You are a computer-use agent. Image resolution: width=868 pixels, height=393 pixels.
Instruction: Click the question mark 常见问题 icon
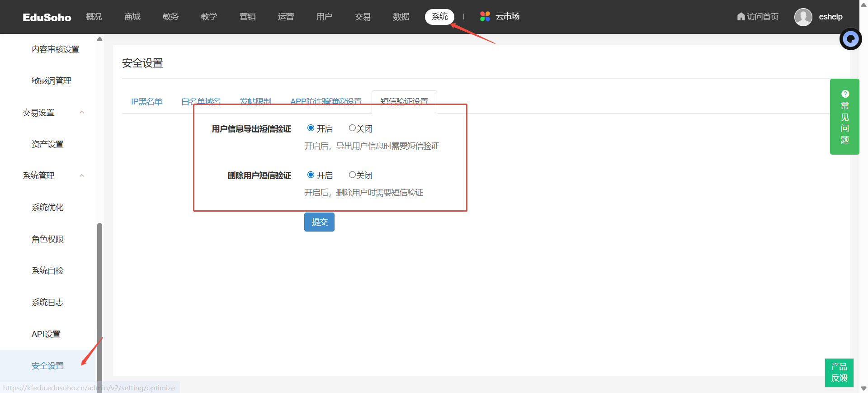coord(845,94)
